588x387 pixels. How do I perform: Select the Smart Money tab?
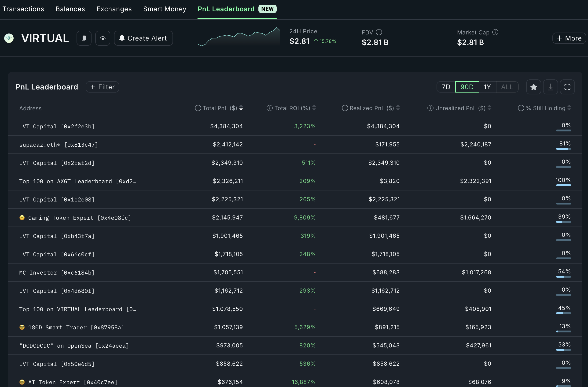[x=165, y=9]
